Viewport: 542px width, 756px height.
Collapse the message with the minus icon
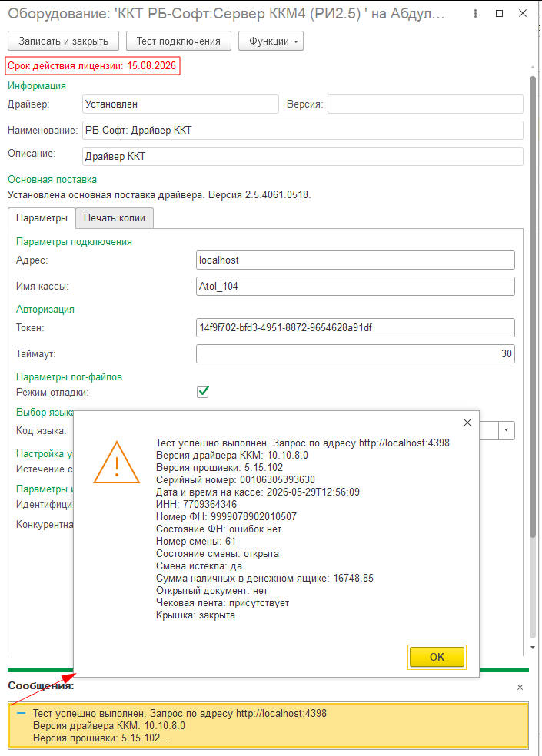[x=21, y=713]
